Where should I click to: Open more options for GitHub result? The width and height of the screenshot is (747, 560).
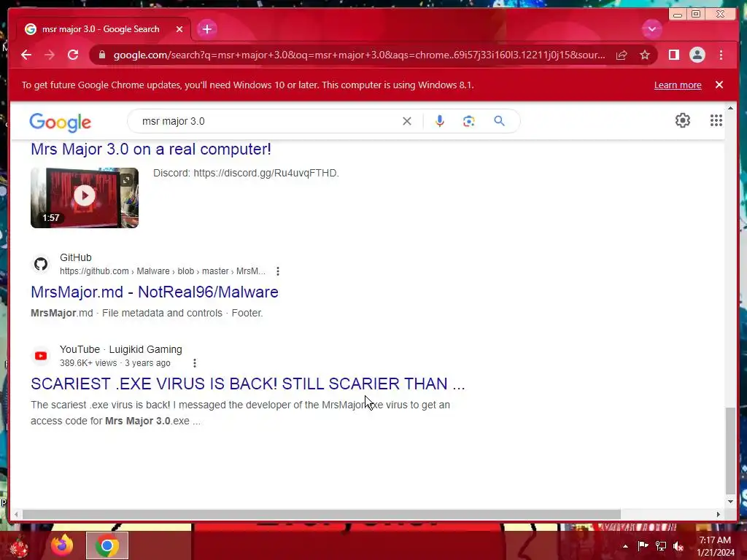click(x=278, y=271)
